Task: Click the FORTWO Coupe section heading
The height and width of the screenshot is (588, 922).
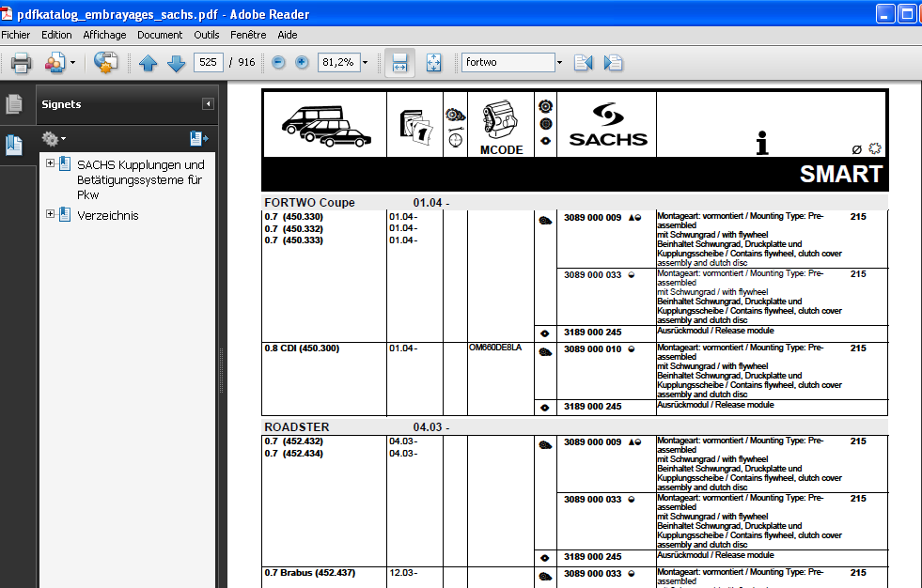Action: point(309,203)
